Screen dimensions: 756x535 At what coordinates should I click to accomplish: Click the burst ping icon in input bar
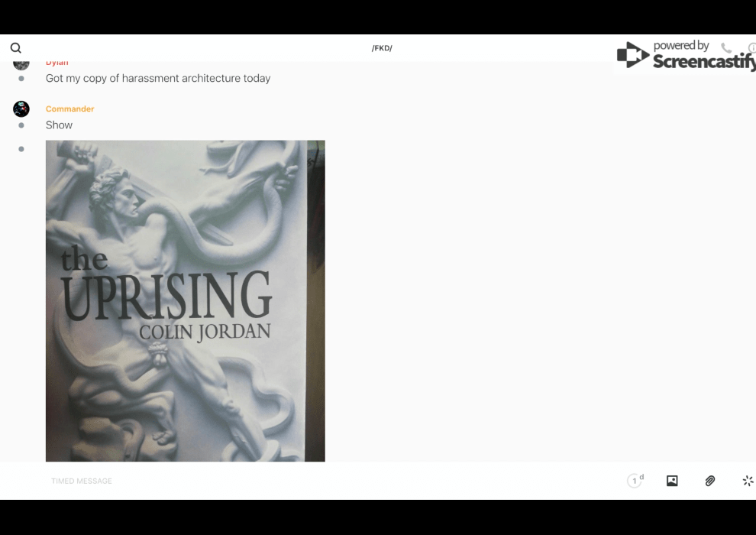[748, 481]
